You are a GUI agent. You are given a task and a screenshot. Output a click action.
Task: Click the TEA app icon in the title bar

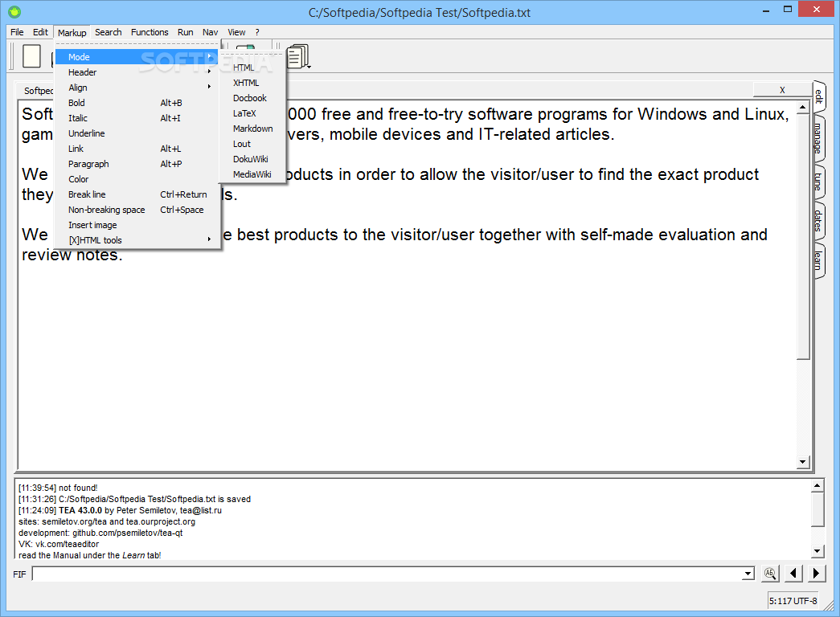tap(14, 11)
